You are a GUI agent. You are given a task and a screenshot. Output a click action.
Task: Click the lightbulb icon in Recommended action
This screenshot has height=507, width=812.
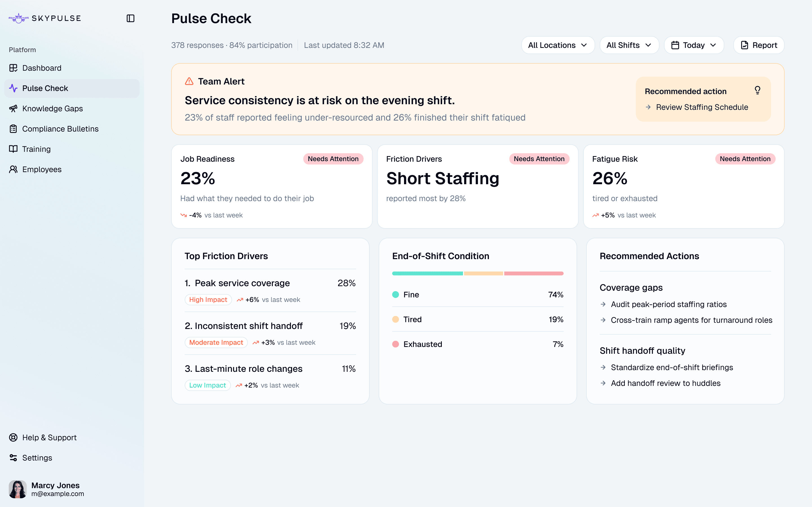pos(757,90)
